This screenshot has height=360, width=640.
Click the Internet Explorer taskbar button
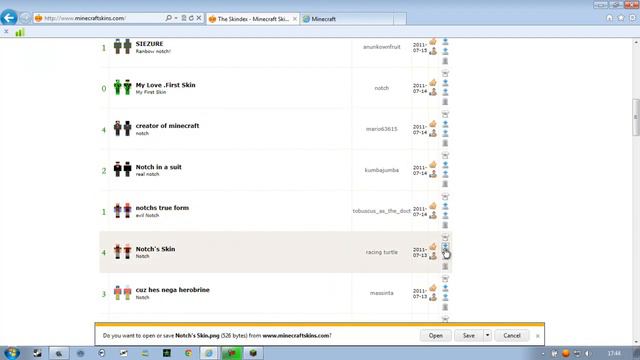[209, 353]
